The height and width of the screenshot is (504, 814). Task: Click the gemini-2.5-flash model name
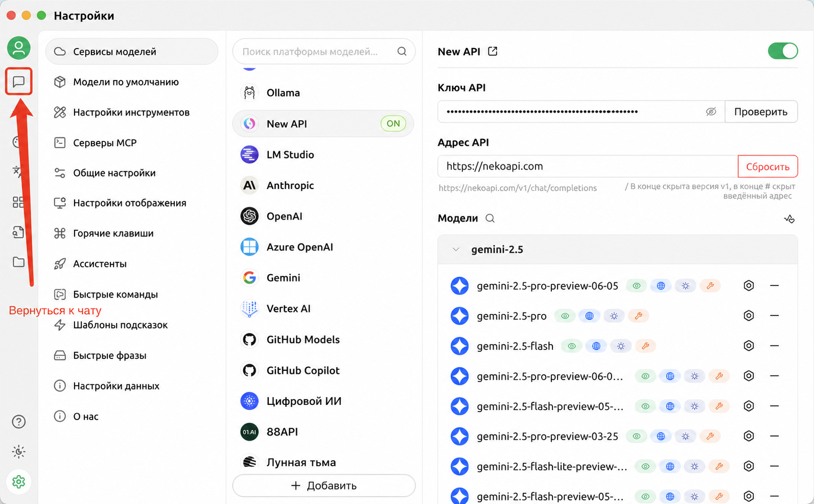click(515, 346)
